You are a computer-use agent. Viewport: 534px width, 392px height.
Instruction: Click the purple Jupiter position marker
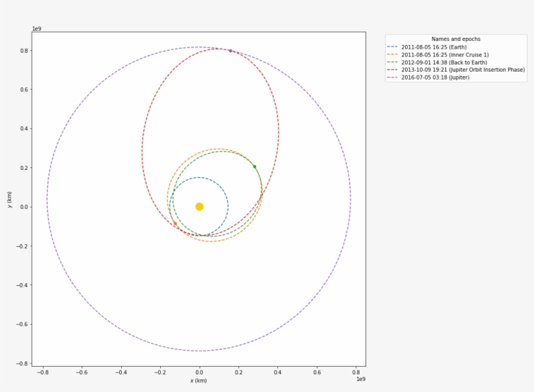[x=229, y=49]
